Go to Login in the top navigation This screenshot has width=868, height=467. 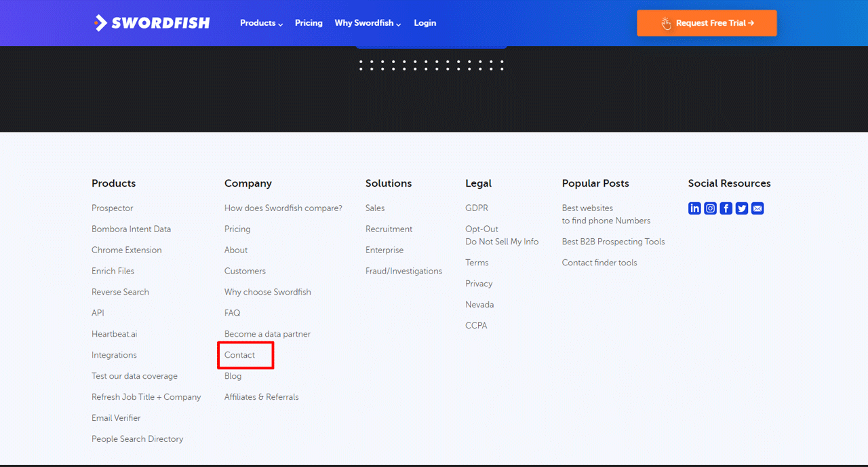pos(425,23)
